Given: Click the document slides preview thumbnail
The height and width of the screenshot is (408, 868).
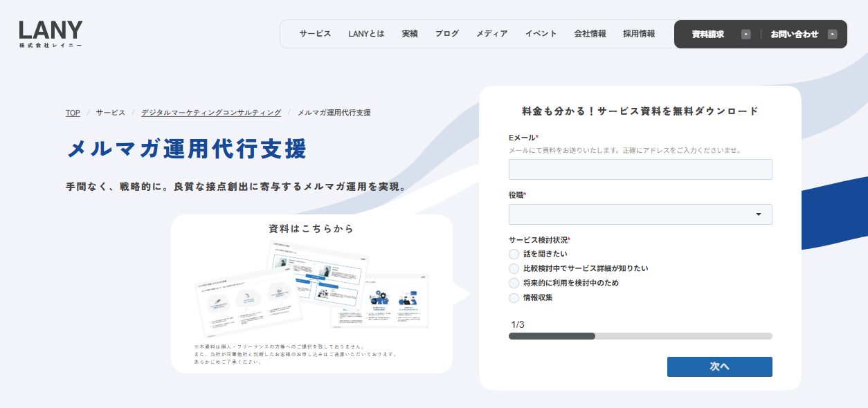Looking at the screenshot, I should pyautogui.click(x=311, y=288).
